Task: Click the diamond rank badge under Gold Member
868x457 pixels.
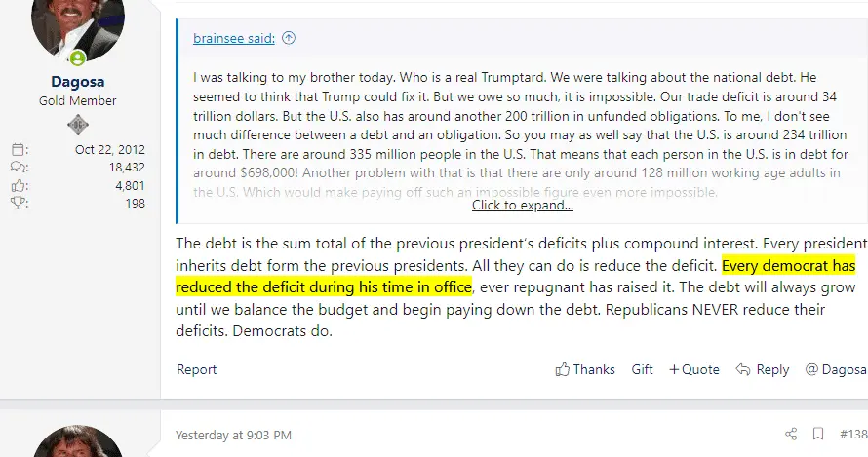Action: (x=77, y=125)
